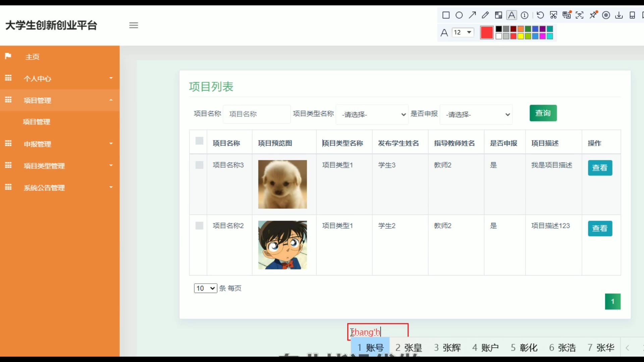Screen dimensions: 644x362
Task: Open the 是否申报 filter dropdown
Action: (x=476, y=114)
